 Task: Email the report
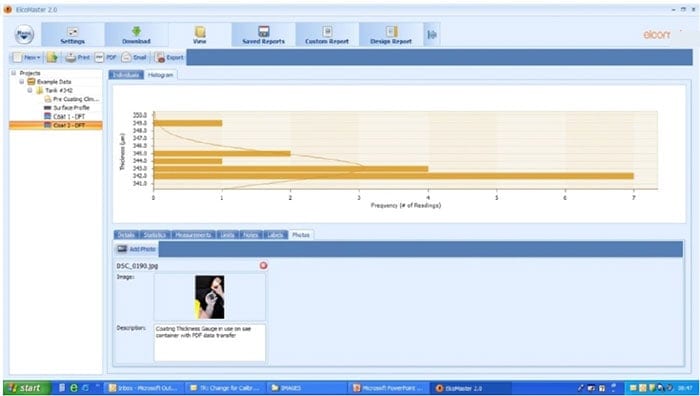(134, 58)
